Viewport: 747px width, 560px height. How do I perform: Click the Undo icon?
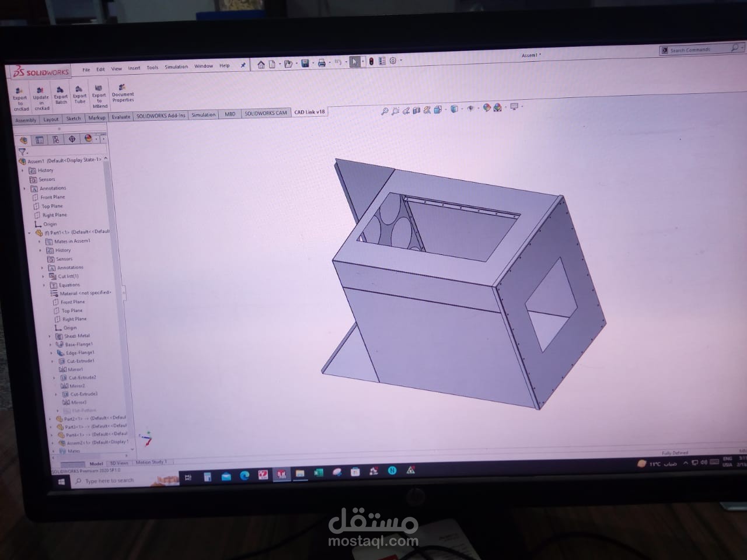(337, 62)
